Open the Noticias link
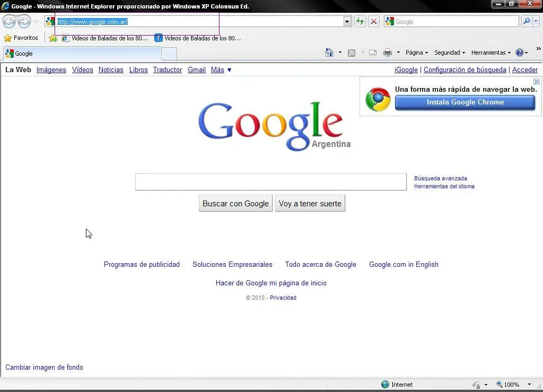The image size is (543, 392). click(111, 69)
